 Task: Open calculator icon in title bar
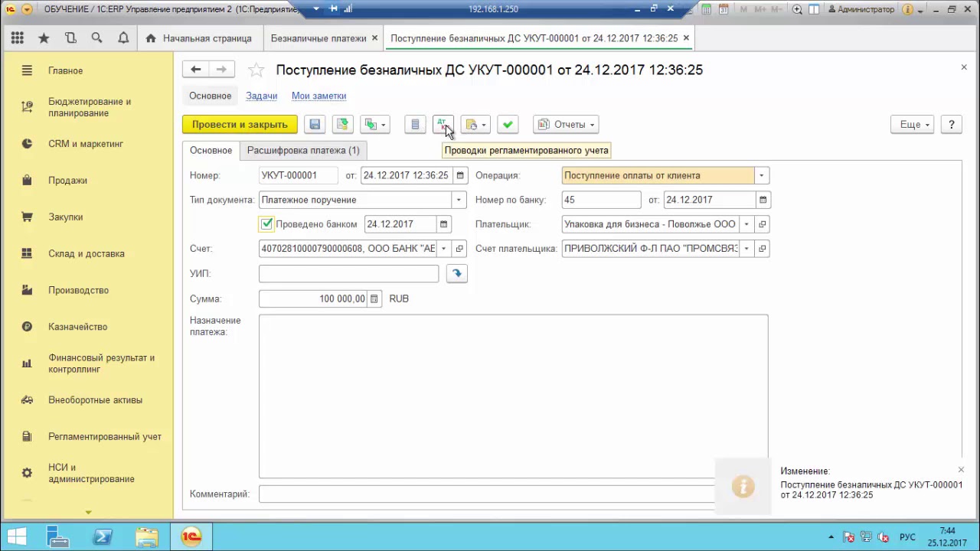(705, 10)
